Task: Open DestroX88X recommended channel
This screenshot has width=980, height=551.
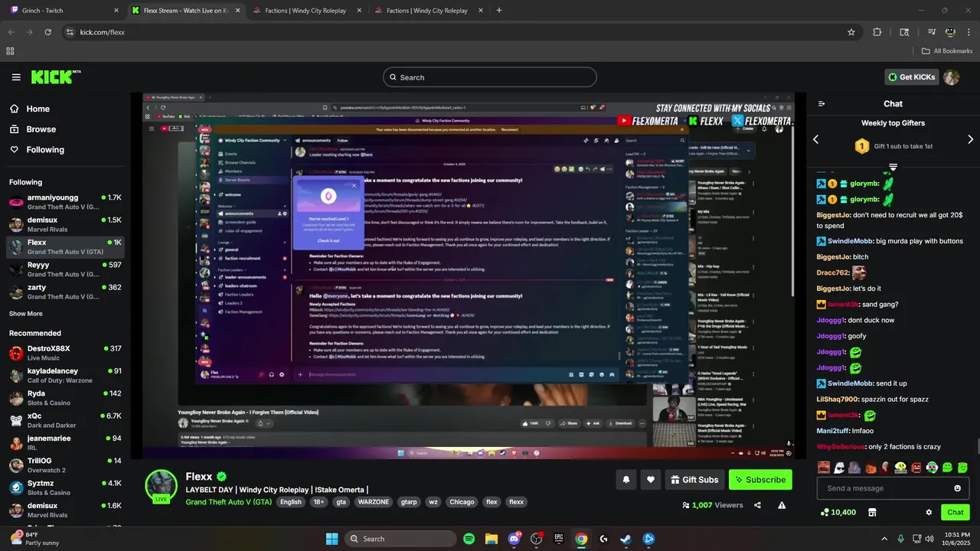Action: (x=65, y=353)
